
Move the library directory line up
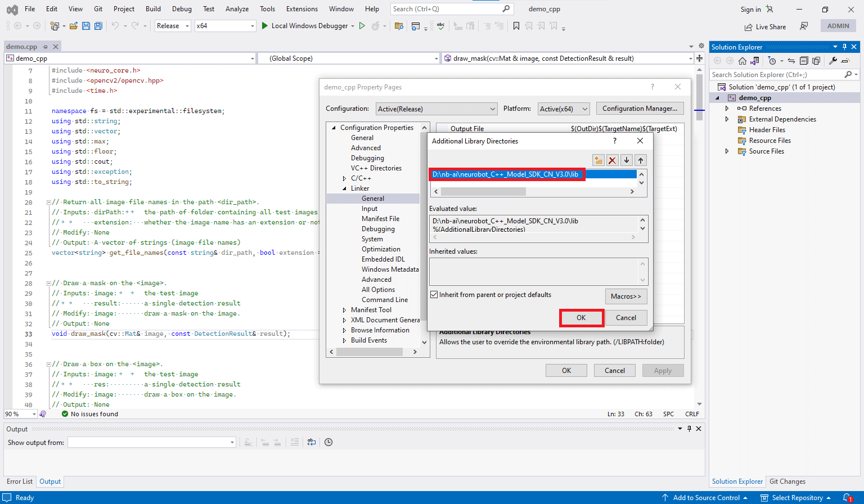click(x=641, y=160)
